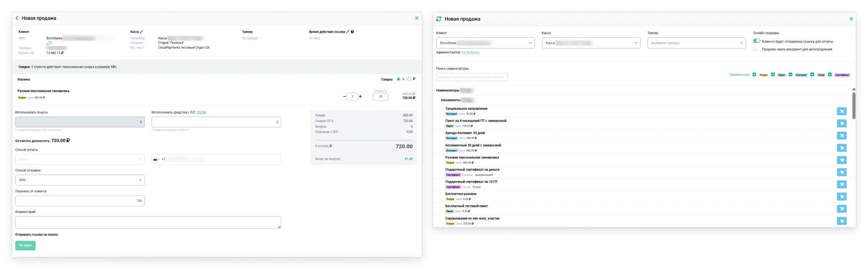The width and height of the screenshot is (868, 269).
Task: Click Администратор Не выбран link
Action: (470, 52)
